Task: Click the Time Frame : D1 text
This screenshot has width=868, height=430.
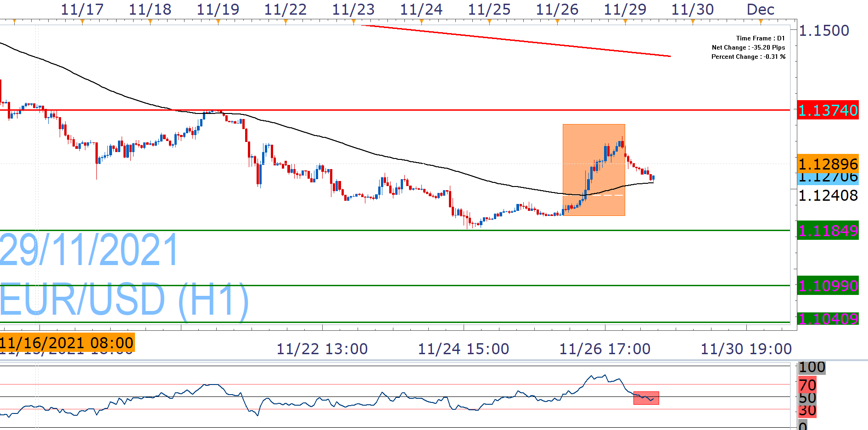Action: 760,39
